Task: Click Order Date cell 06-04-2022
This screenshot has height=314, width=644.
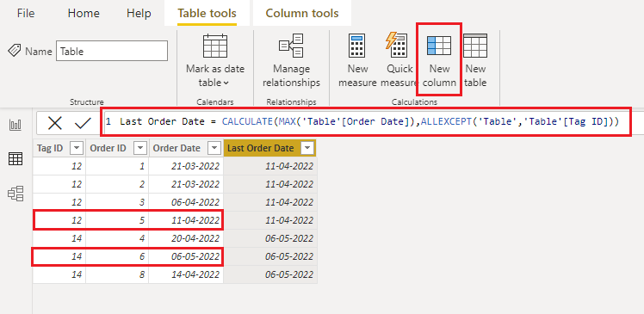Action: (186, 202)
